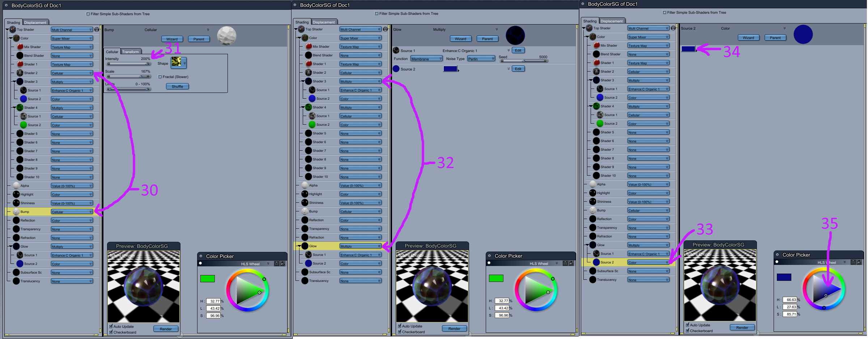
Task: Click Edit beside Source 1 in the Glow editor
Action: tap(518, 51)
